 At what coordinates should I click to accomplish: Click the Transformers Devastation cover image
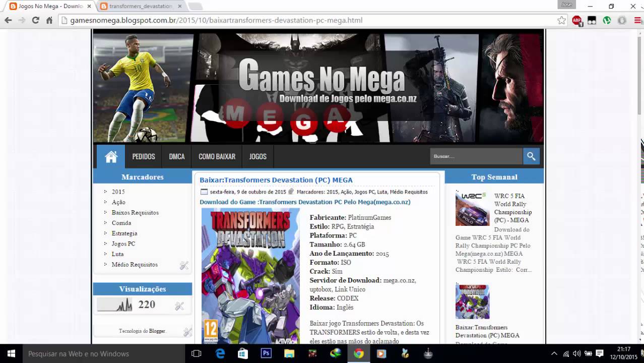[x=250, y=276]
